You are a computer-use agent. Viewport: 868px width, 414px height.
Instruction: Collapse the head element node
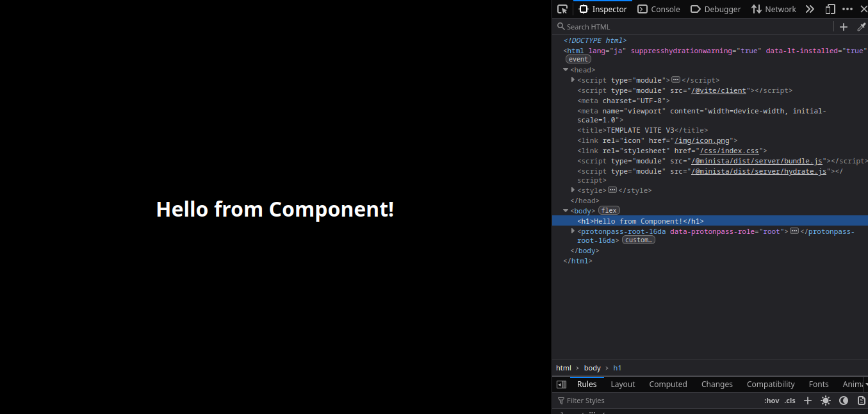[x=566, y=70]
